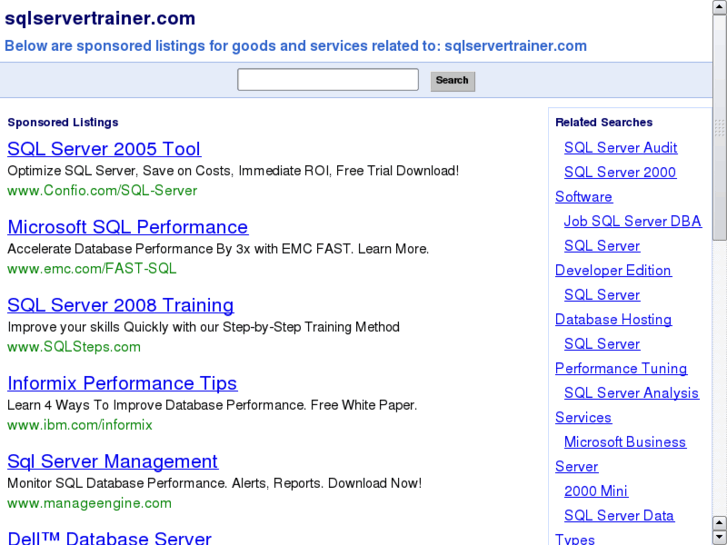Click www.Confio.com/SQL-Server URL text
The image size is (727, 545).
click(102, 191)
